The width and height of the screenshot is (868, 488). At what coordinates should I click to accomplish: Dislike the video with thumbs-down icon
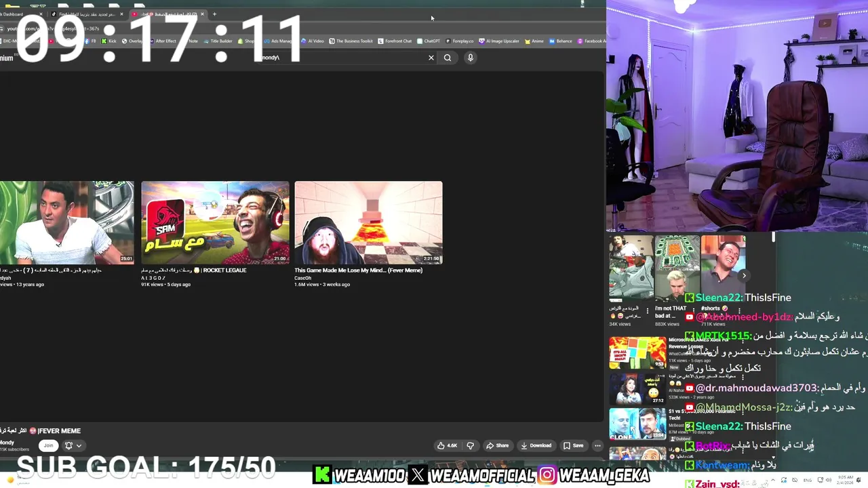[470, 445]
